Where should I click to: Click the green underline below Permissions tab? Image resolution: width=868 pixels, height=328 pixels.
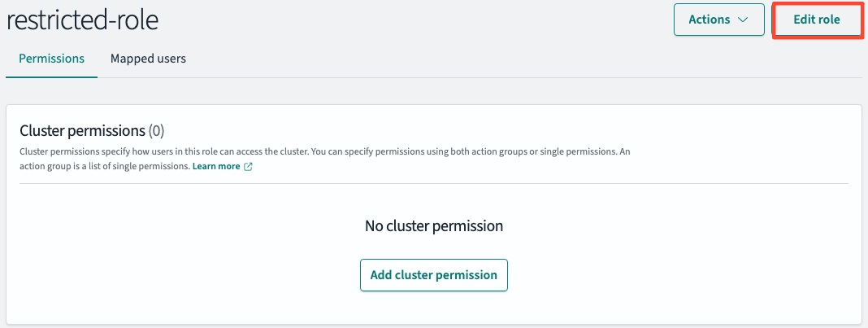(x=51, y=77)
